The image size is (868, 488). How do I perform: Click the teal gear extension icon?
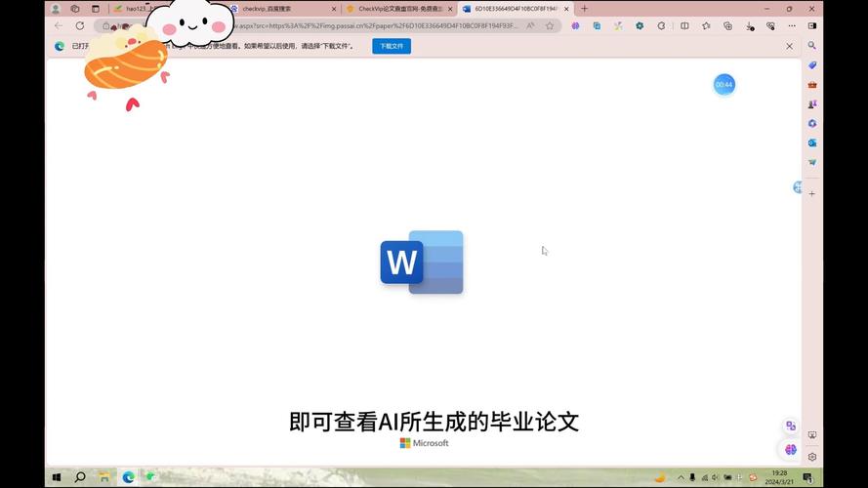point(640,26)
